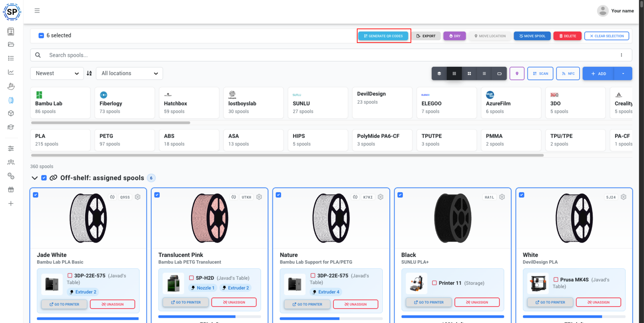Open the sliders settings icon in sidebar

[x=11, y=148]
